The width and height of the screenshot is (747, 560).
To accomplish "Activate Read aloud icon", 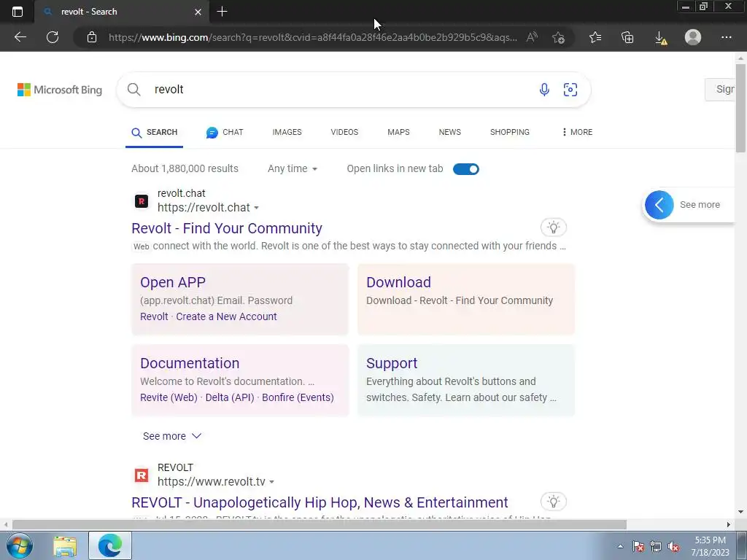I will 532,37.
